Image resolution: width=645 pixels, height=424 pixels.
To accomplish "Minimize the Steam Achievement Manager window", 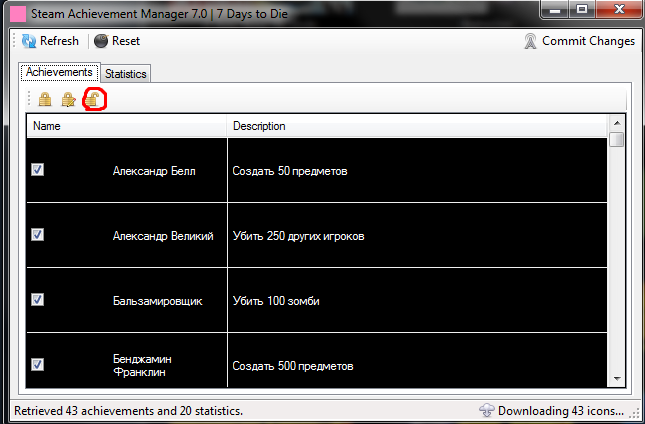I will coord(555,9).
